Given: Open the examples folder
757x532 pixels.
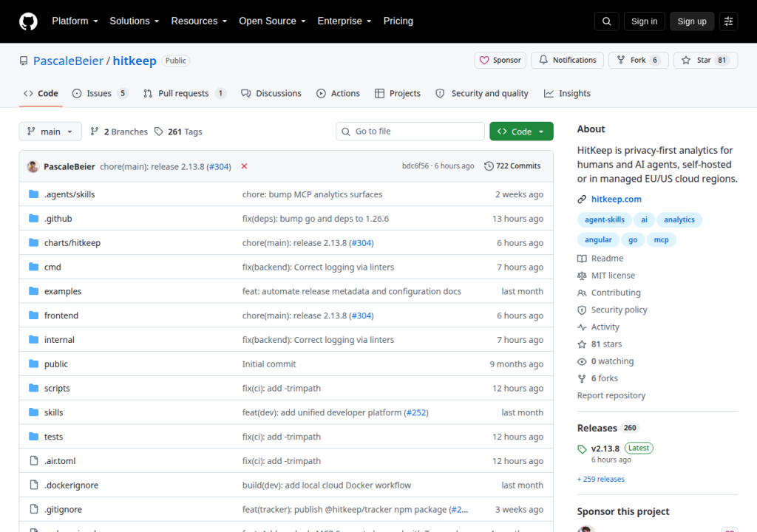Looking at the screenshot, I should click(63, 291).
